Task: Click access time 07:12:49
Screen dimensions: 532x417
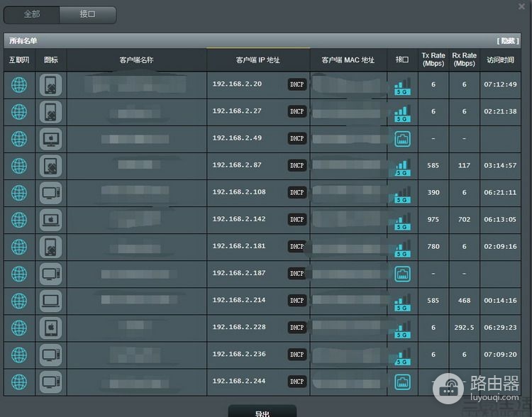Action: pyautogui.click(x=501, y=84)
